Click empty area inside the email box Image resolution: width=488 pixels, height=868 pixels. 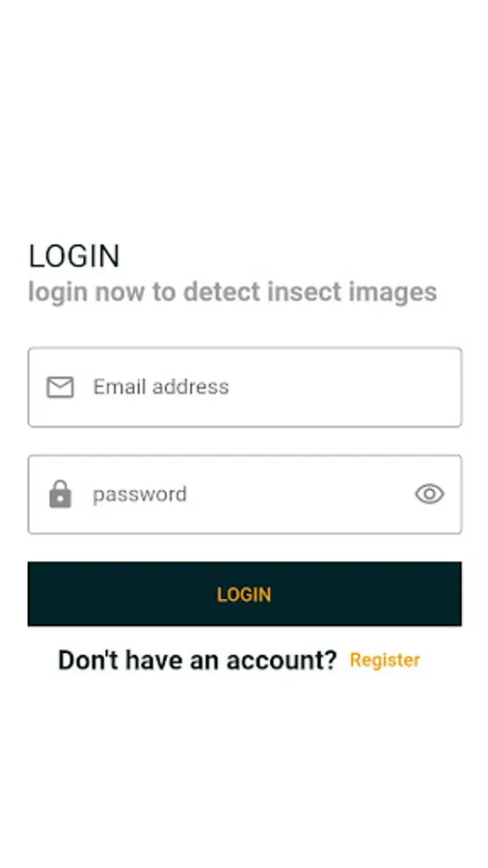coord(343,387)
